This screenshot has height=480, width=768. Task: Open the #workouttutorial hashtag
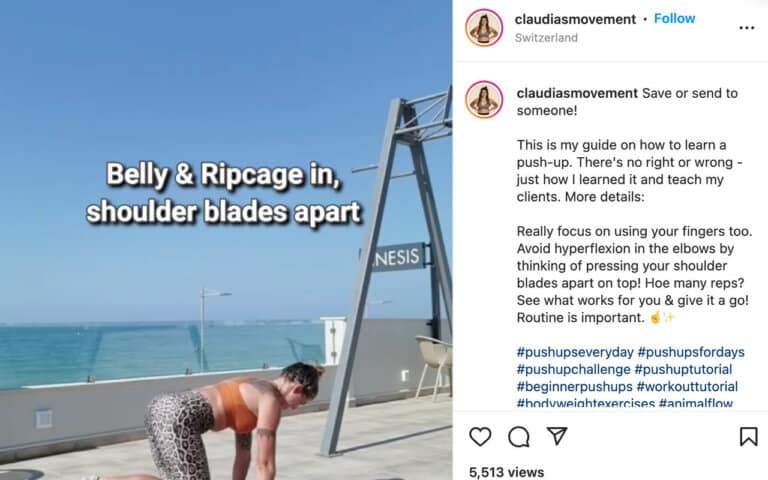pyautogui.click(x=687, y=386)
